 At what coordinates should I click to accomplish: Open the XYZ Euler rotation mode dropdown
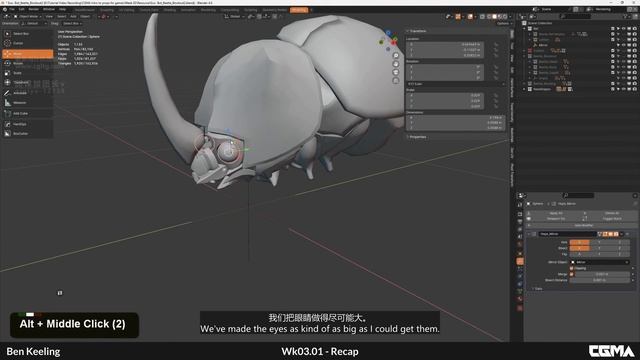456,84
